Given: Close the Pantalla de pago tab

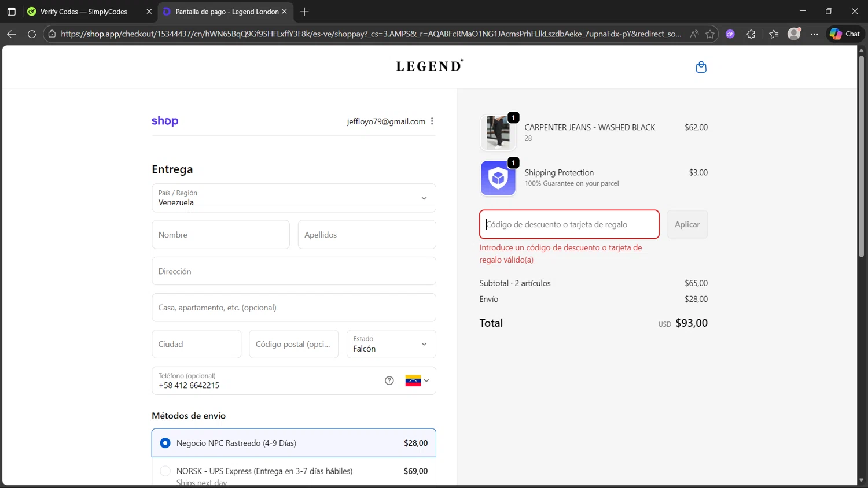Looking at the screenshot, I should [x=284, y=12].
